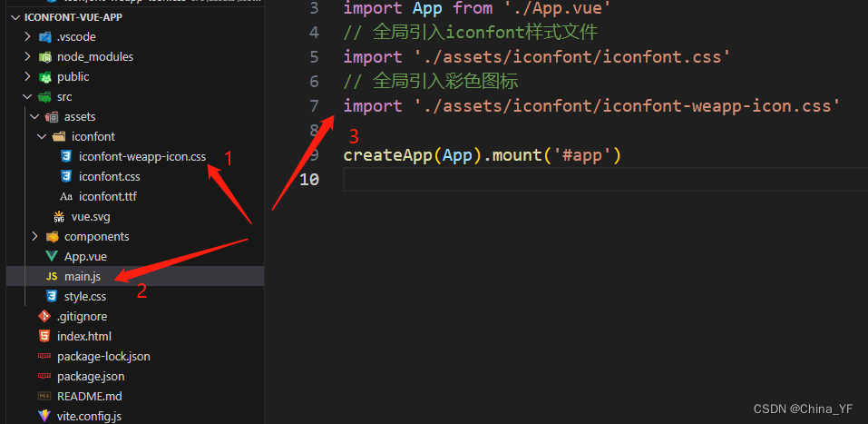The width and height of the screenshot is (868, 424).
Task: Click the iconfont-weapp-icon.css import path on line 7
Action: point(628,106)
